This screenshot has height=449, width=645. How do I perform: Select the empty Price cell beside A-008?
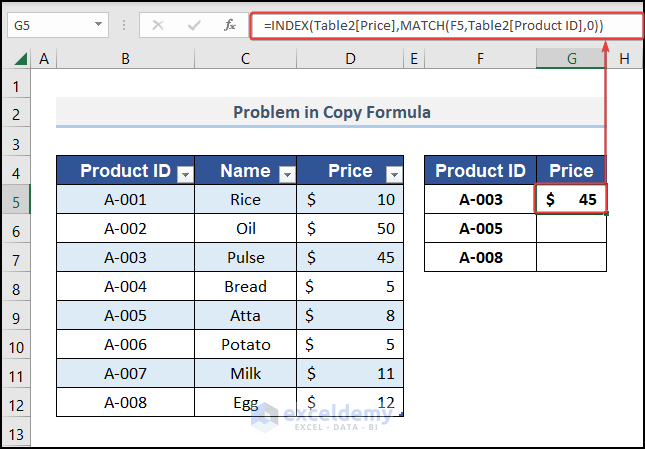571,257
